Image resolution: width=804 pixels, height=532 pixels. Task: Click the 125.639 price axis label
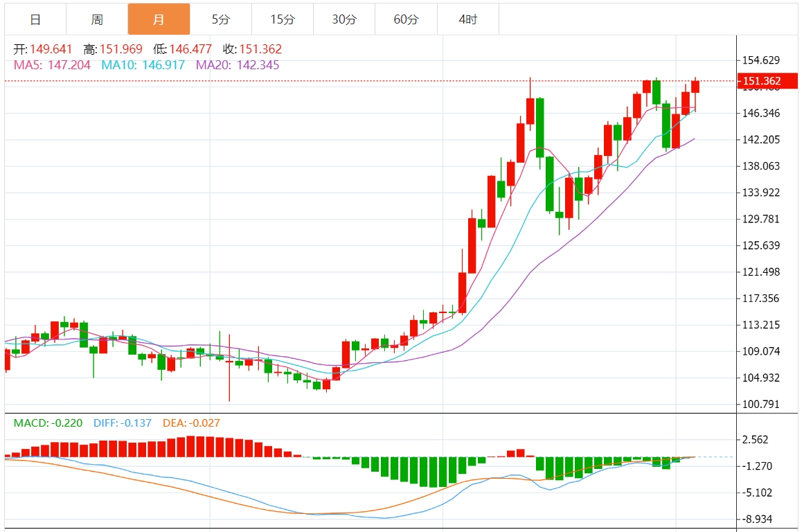click(x=761, y=246)
